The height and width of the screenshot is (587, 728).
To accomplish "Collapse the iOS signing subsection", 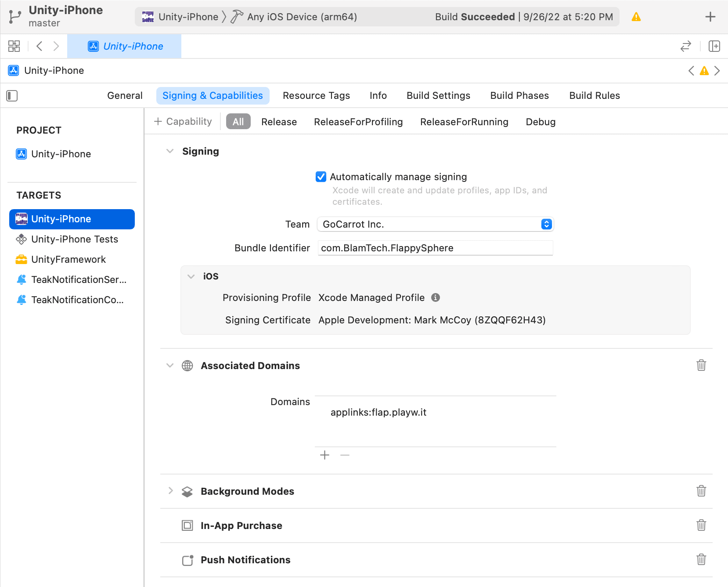I will pos(191,276).
